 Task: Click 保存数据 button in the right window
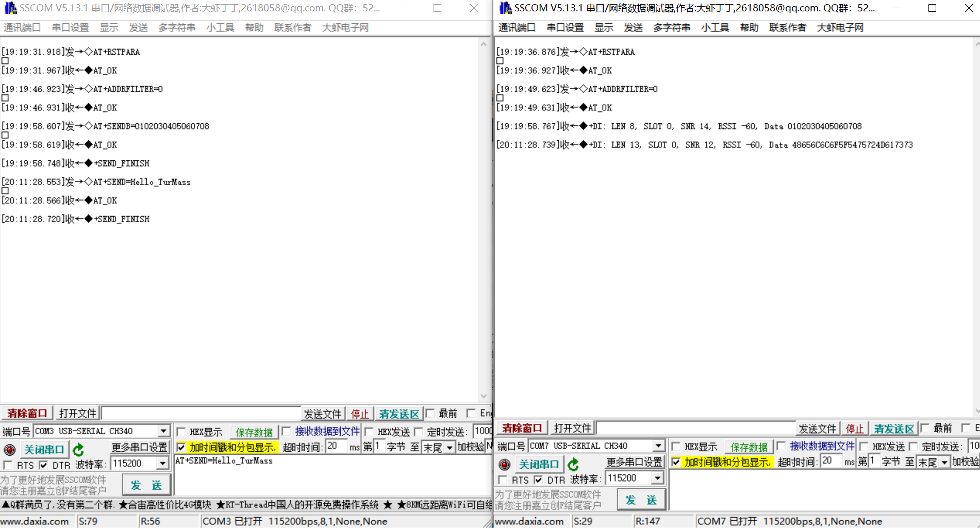click(749, 447)
